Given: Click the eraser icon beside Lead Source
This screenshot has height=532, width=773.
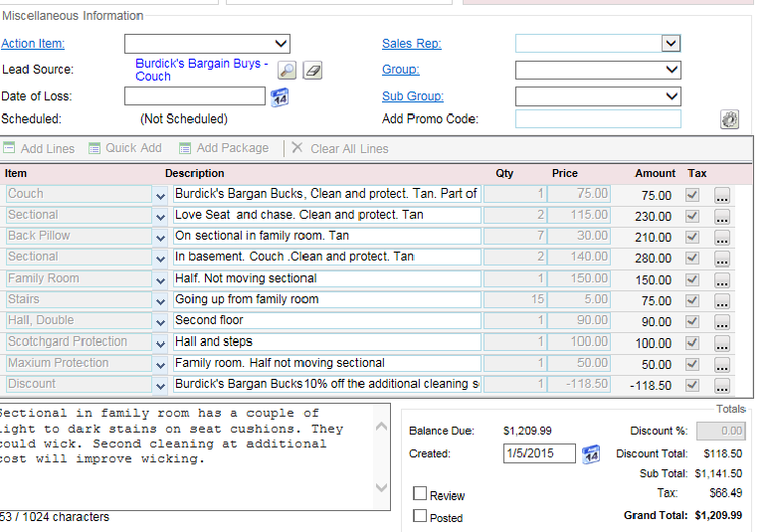Looking at the screenshot, I should pos(312,71).
